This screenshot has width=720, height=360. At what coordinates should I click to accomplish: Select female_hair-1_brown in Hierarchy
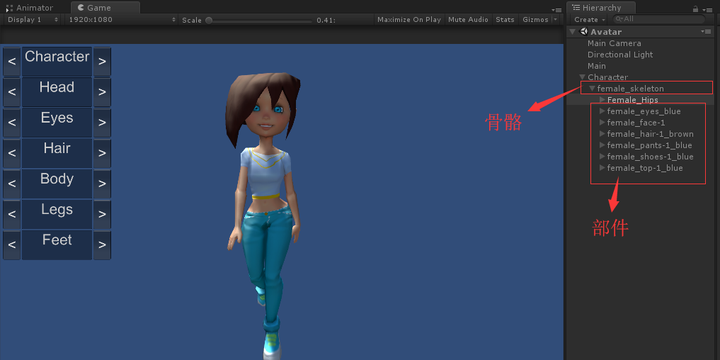pyautogui.click(x=650, y=134)
